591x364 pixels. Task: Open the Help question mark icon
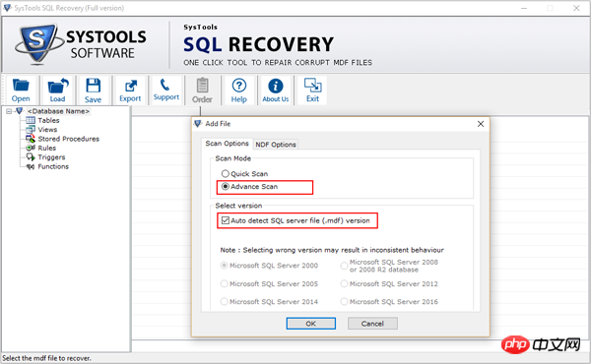click(x=239, y=90)
